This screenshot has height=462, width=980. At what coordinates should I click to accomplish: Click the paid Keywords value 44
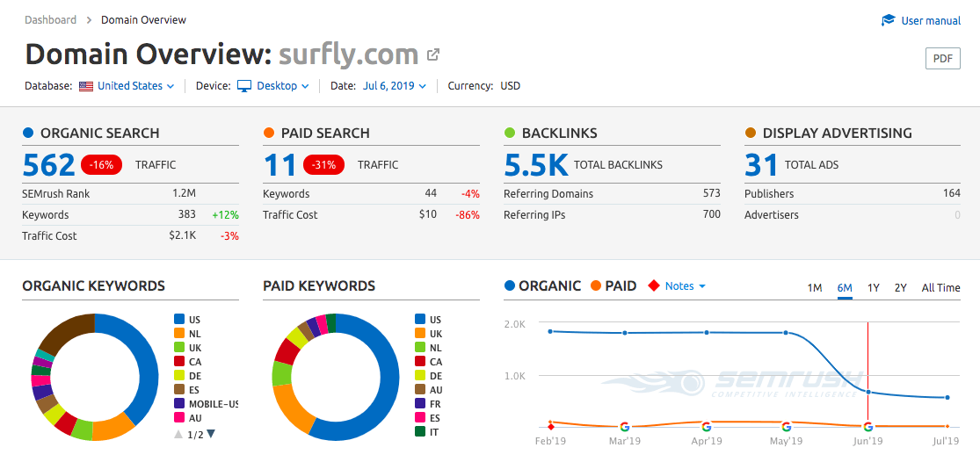[430, 193]
